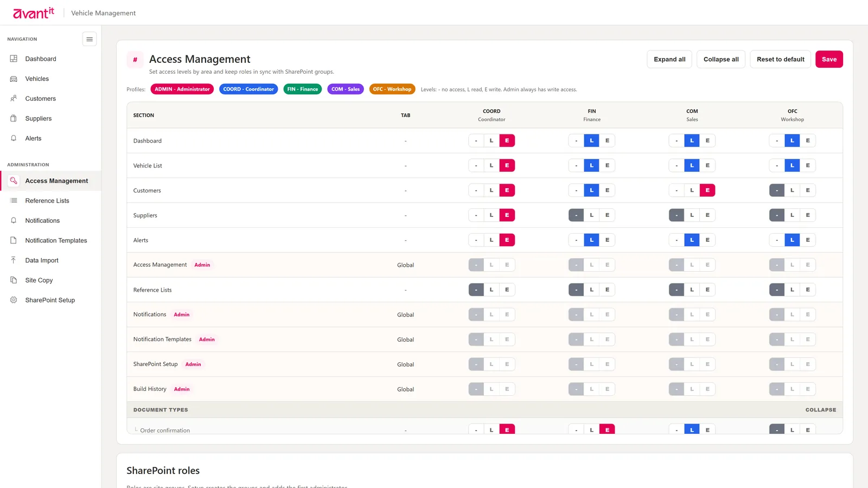This screenshot has width=868, height=488.
Task: Set Reference Lists COORD level to E write
Action: tap(507, 290)
